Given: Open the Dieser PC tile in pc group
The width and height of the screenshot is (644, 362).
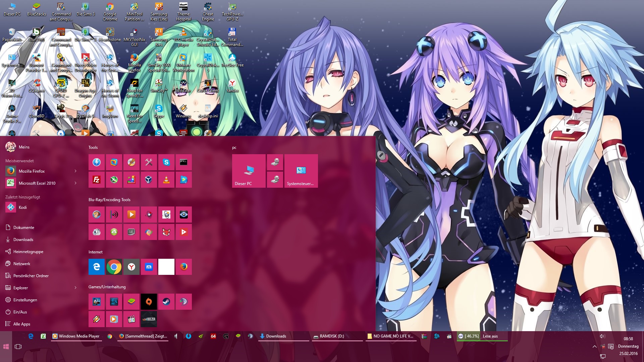Looking at the screenshot, I should pyautogui.click(x=249, y=171).
